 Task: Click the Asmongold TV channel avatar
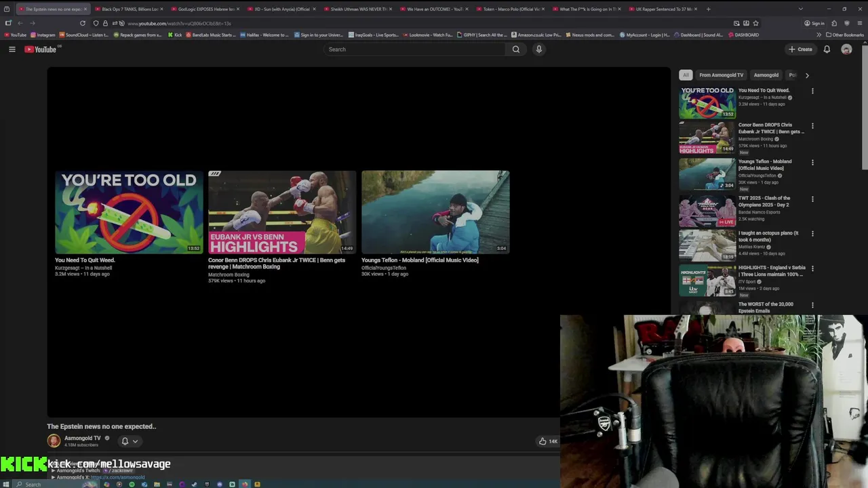tap(54, 441)
